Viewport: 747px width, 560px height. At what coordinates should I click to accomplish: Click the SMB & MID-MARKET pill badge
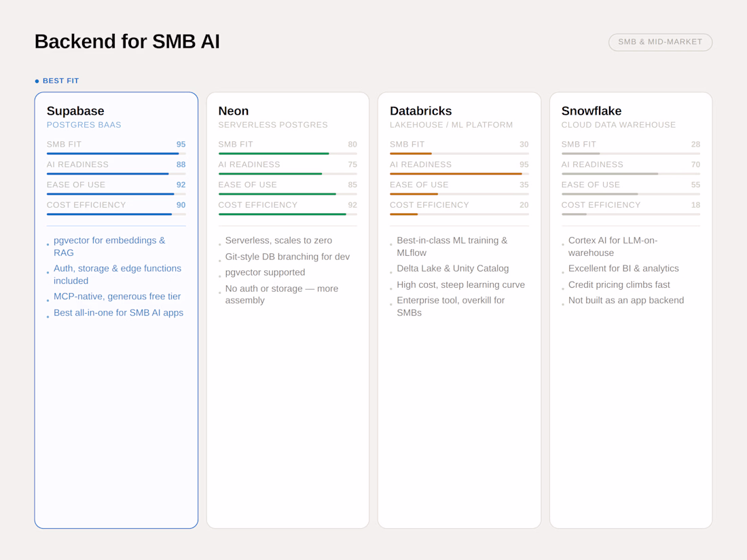point(660,42)
